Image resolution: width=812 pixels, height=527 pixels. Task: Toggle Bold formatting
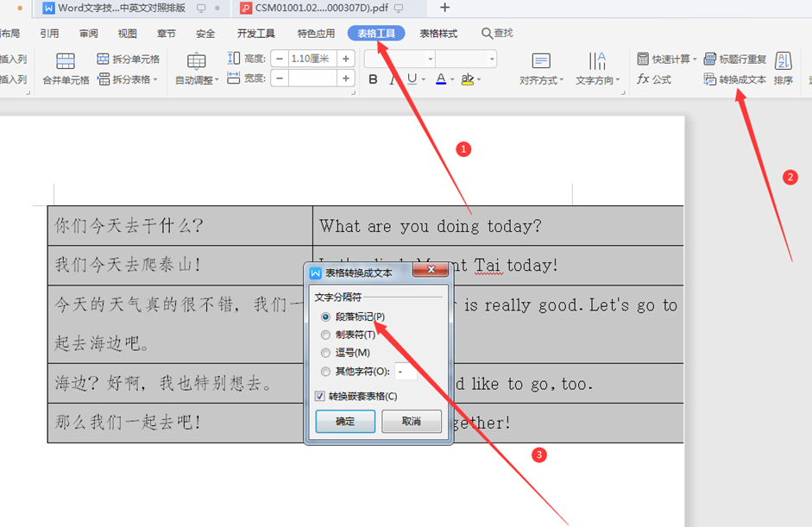pyautogui.click(x=373, y=79)
